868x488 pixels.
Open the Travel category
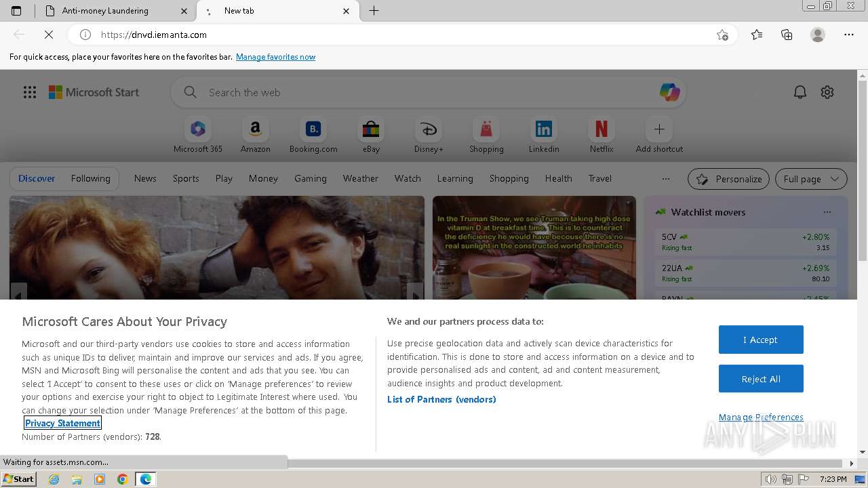click(600, 178)
